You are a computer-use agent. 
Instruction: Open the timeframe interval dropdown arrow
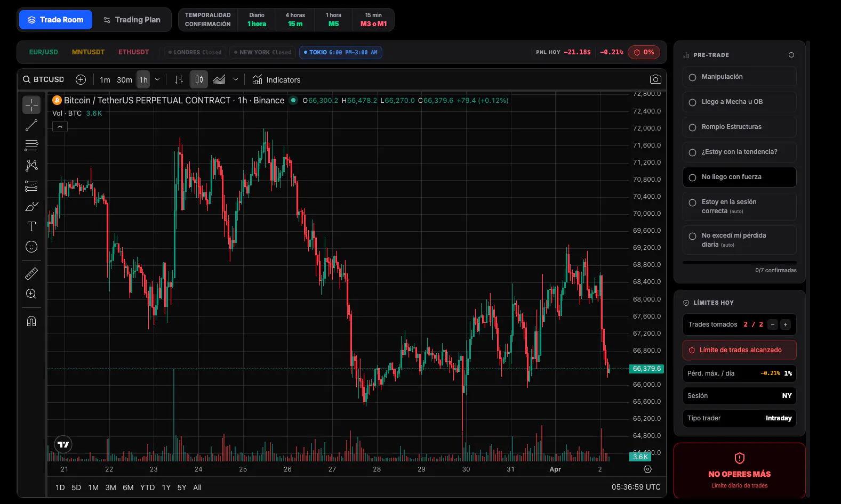tap(157, 79)
